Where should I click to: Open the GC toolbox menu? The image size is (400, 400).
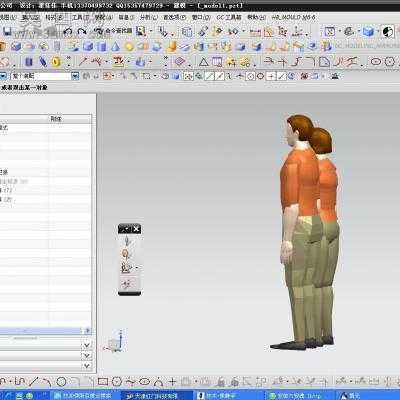point(229,17)
